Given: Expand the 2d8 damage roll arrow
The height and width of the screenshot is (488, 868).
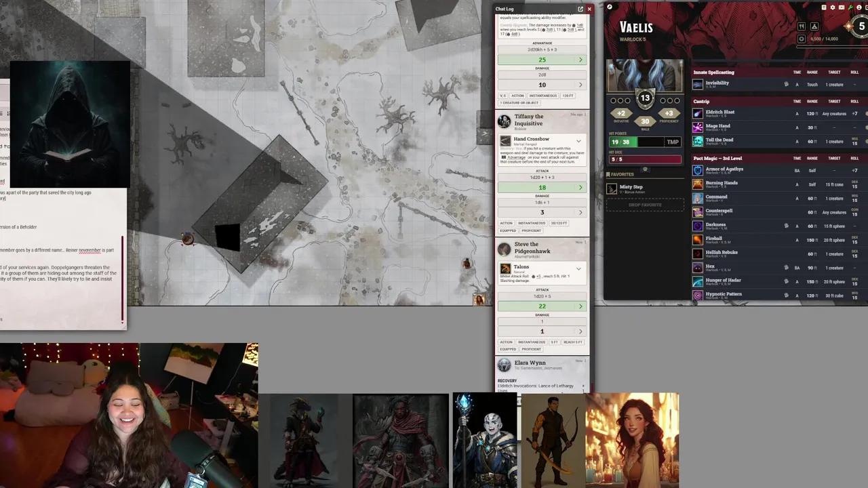Looking at the screenshot, I should pos(580,84).
